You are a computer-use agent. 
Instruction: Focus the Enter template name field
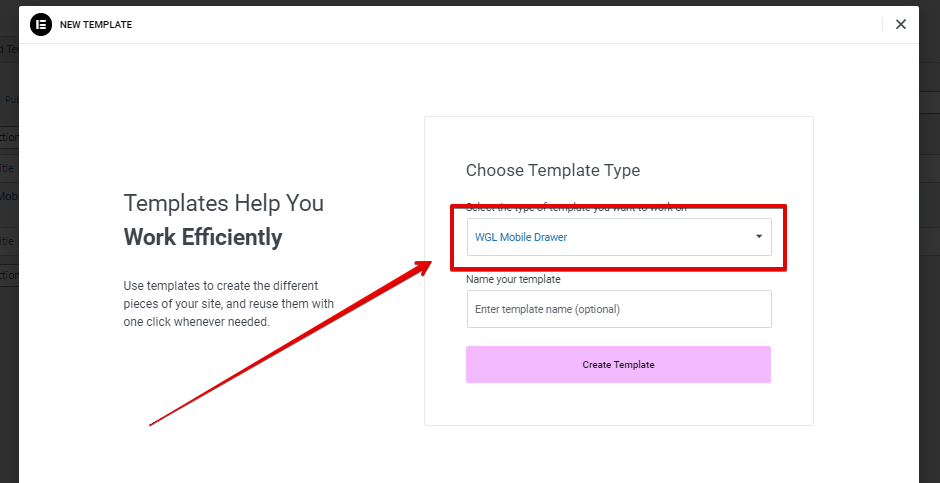[619, 309]
